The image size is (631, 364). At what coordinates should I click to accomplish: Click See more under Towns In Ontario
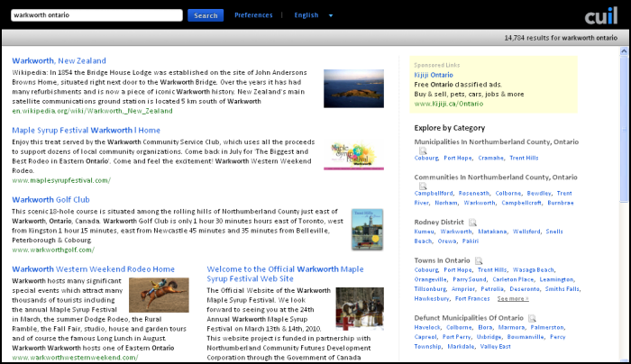tap(513, 299)
